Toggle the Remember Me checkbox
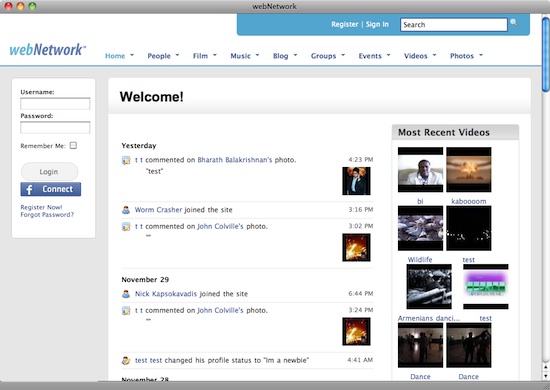Screen dimensions: 550x390 pyautogui.click(x=73, y=145)
